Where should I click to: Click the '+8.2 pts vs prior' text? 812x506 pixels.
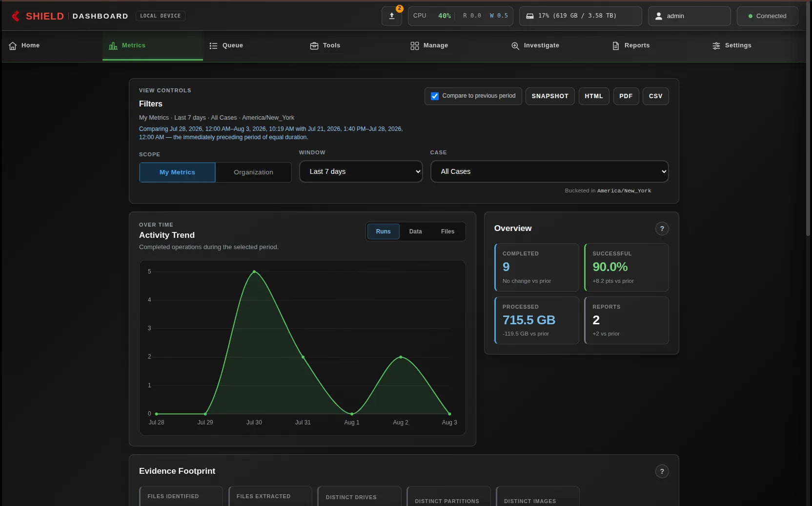tap(613, 281)
